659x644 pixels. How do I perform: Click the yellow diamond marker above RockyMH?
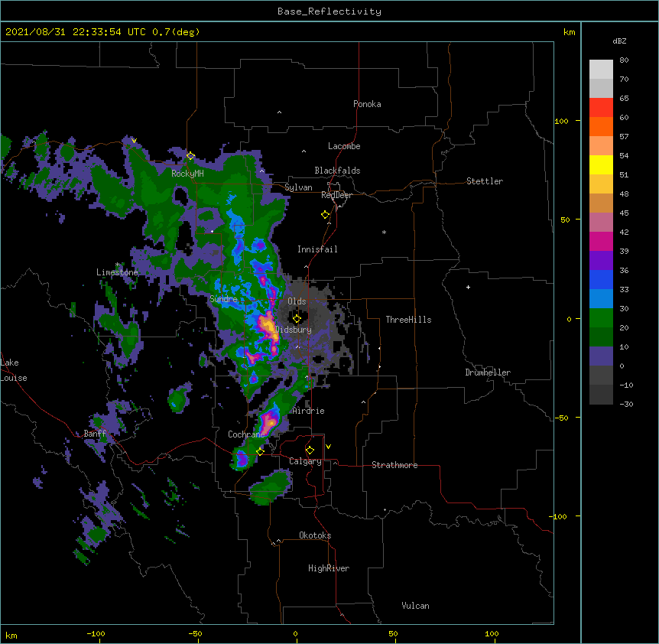(x=190, y=156)
